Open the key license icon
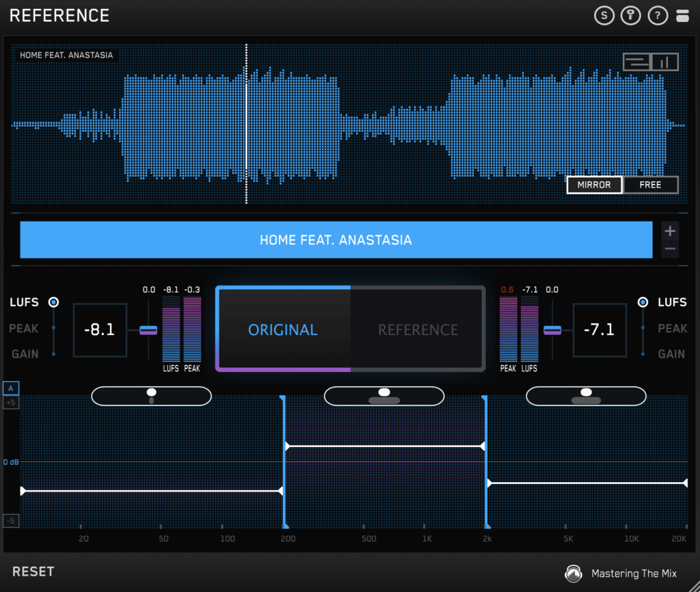 point(630,16)
